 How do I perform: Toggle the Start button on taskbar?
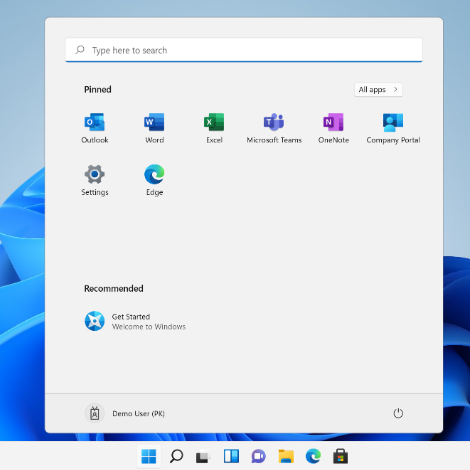tap(149, 456)
